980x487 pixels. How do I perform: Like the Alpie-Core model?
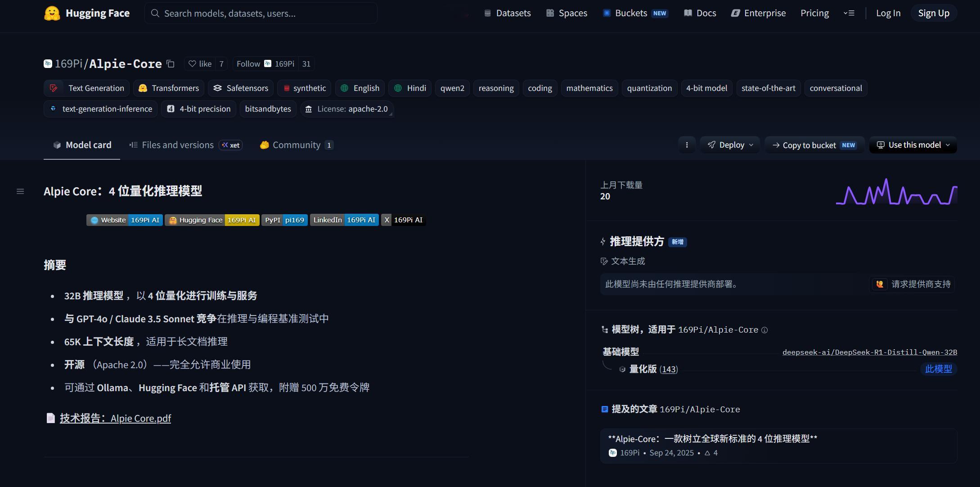click(x=200, y=64)
